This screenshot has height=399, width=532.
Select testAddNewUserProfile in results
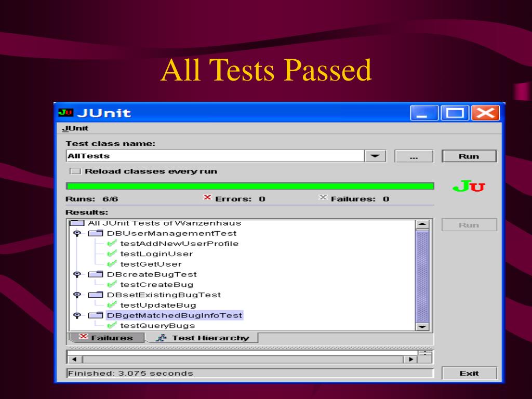pos(179,243)
